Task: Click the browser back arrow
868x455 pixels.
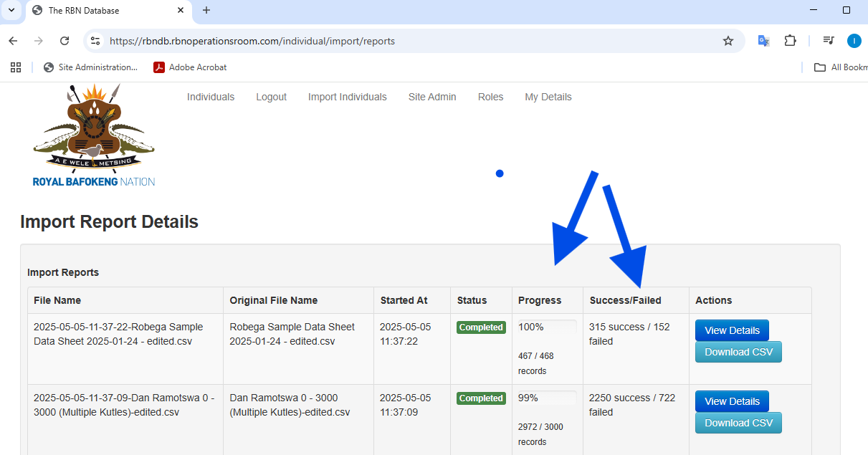Action: (x=13, y=41)
